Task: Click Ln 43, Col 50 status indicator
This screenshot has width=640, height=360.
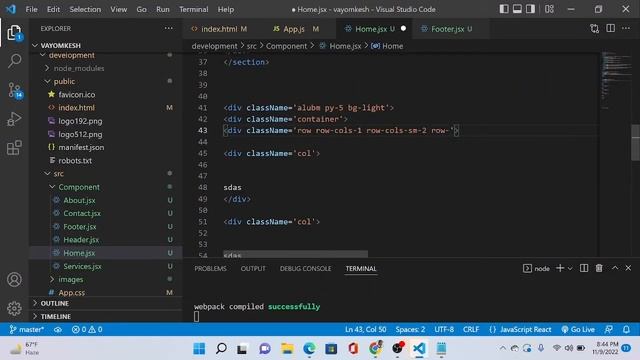Action: 365,329
